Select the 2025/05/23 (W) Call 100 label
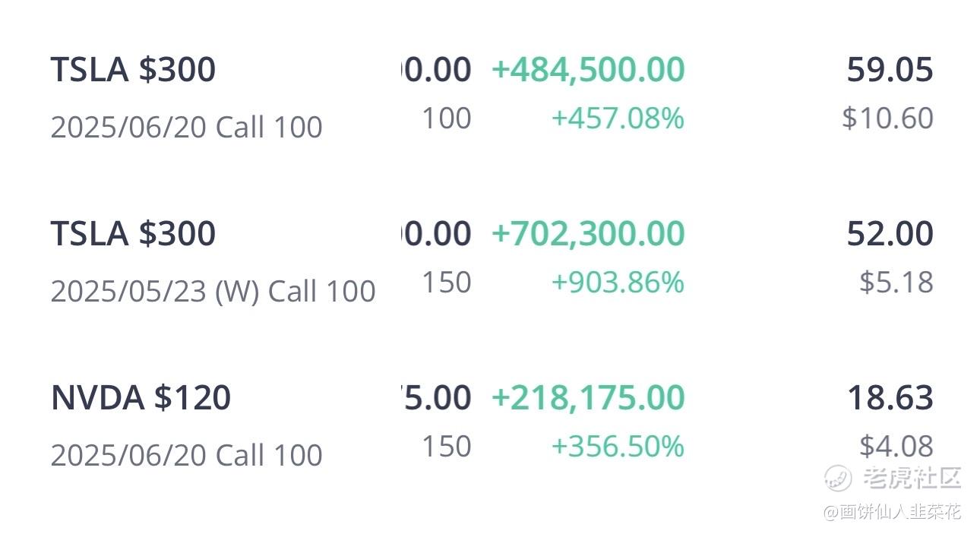 213,291
